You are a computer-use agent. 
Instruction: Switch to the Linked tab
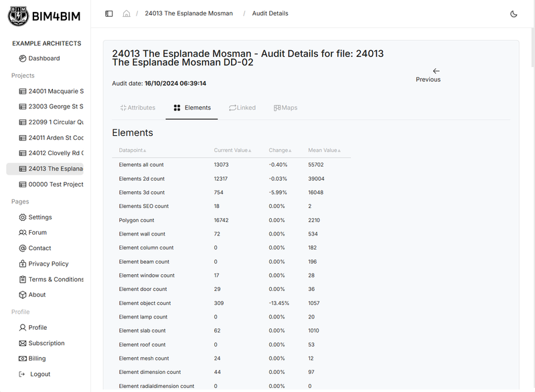pyautogui.click(x=242, y=108)
